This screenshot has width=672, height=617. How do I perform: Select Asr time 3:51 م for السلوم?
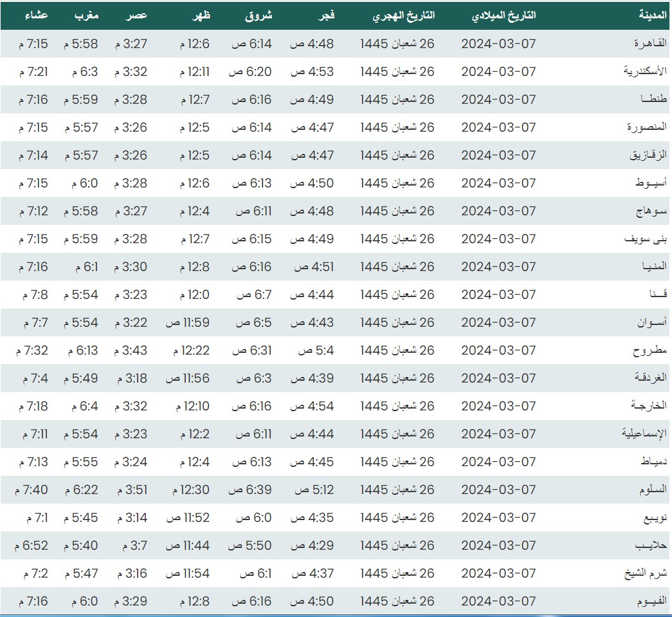131,490
